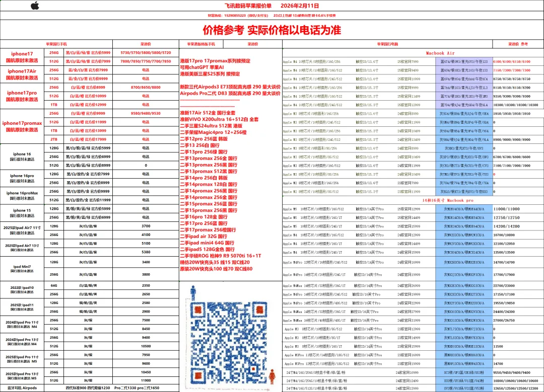Select the header cell '苹果国行电脑'
The height and width of the screenshot is (392, 544).
387,44
